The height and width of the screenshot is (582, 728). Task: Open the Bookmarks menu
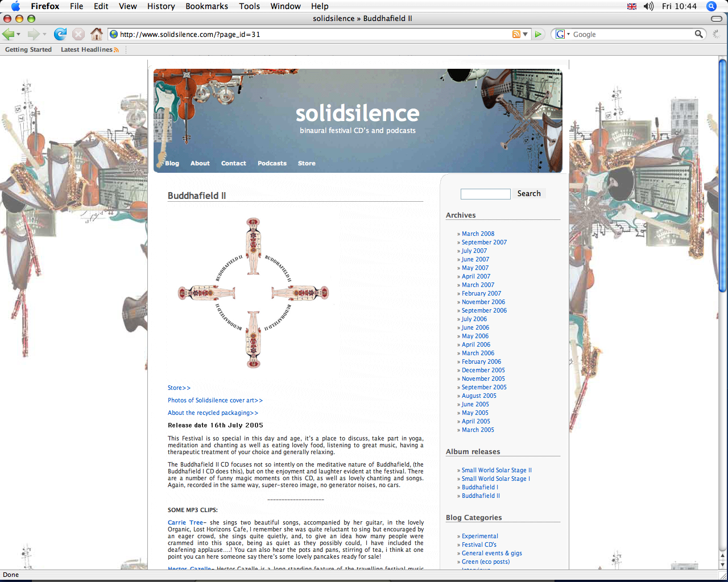click(x=206, y=6)
